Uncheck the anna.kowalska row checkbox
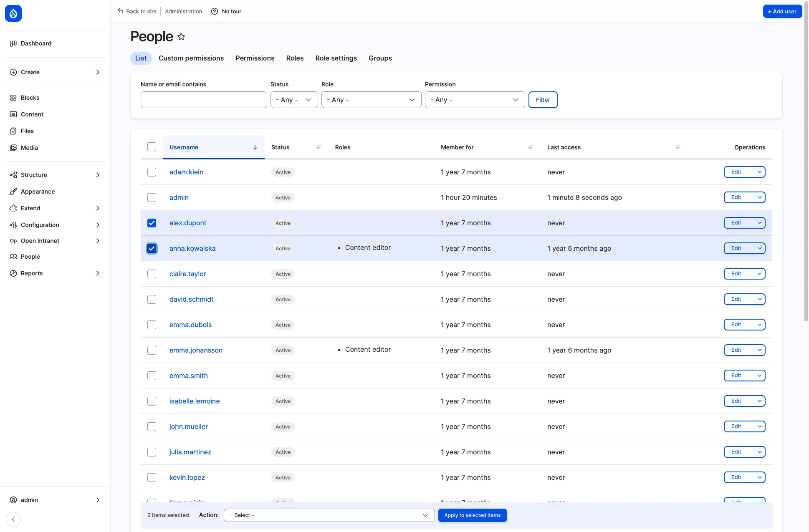The height and width of the screenshot is (532, 809). (152, 249)
